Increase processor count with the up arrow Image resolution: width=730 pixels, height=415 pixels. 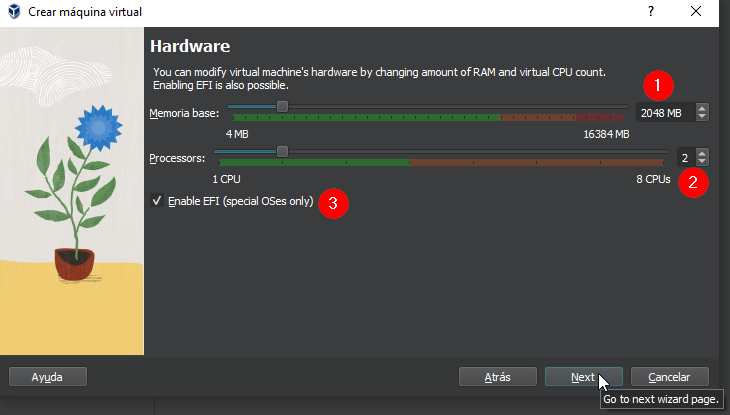click(703, 154)
